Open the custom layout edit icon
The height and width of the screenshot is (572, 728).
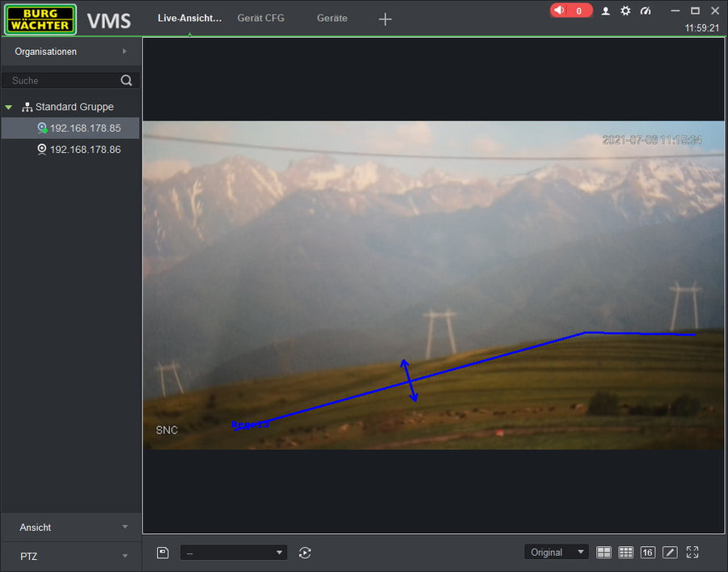[x=670, y=553]
